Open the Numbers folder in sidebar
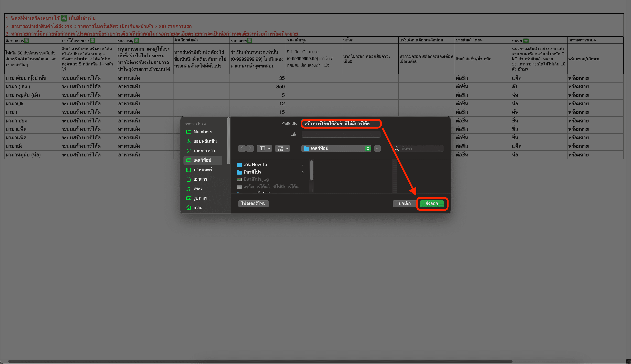This screenshot has width=631, height=364. tap(203, 132)
